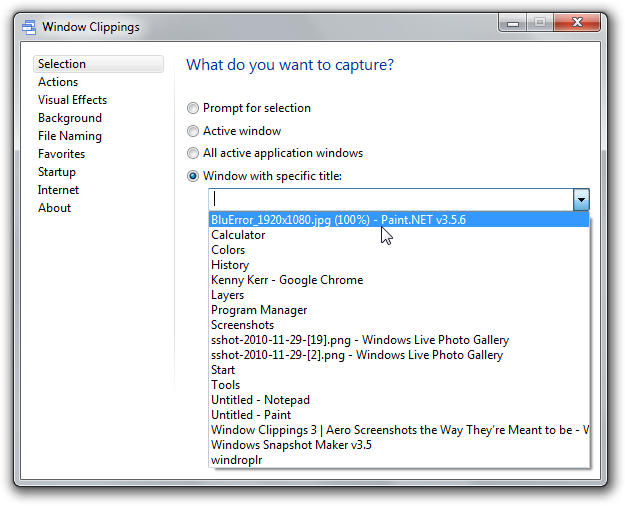Screen dimensions: 625x506
Task: Close the Window Clippings window
Action: click(577, 22)
